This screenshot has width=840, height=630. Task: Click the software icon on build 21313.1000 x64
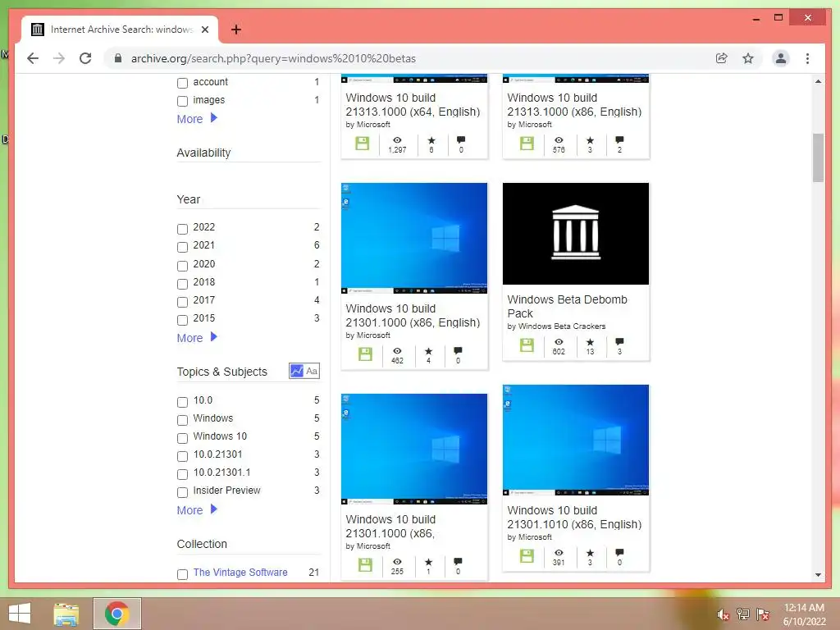(362, 144)
